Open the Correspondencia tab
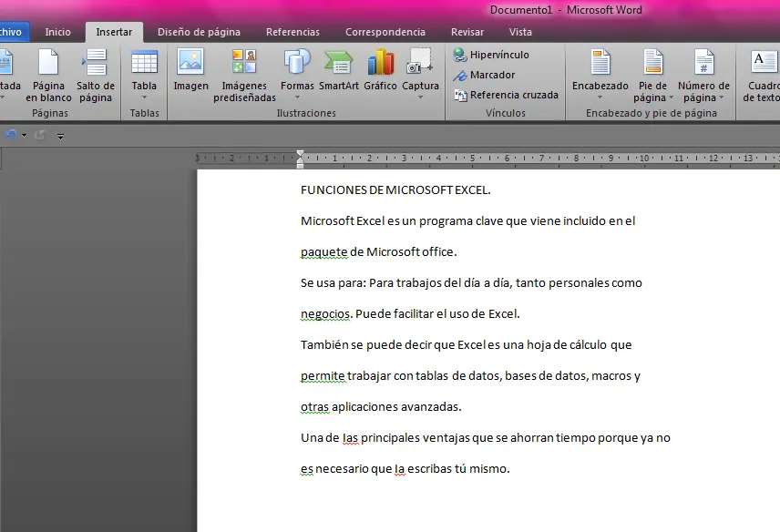 tap(385, 32)
